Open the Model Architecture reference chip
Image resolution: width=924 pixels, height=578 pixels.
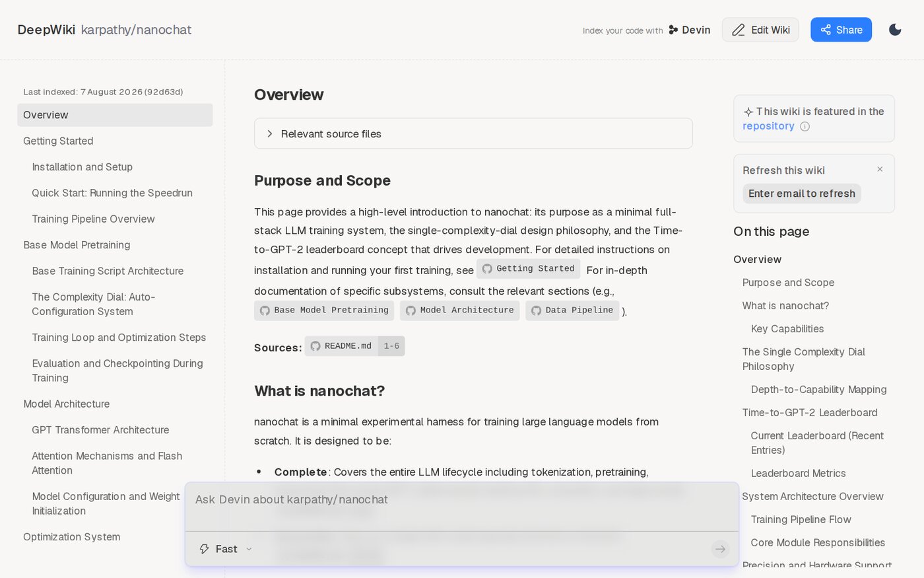459,310
